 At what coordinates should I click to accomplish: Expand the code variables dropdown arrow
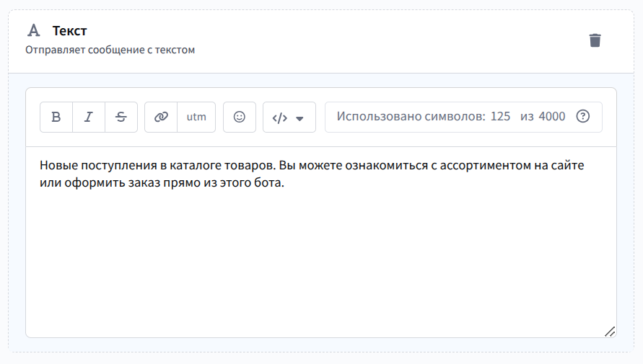(300, 118)
